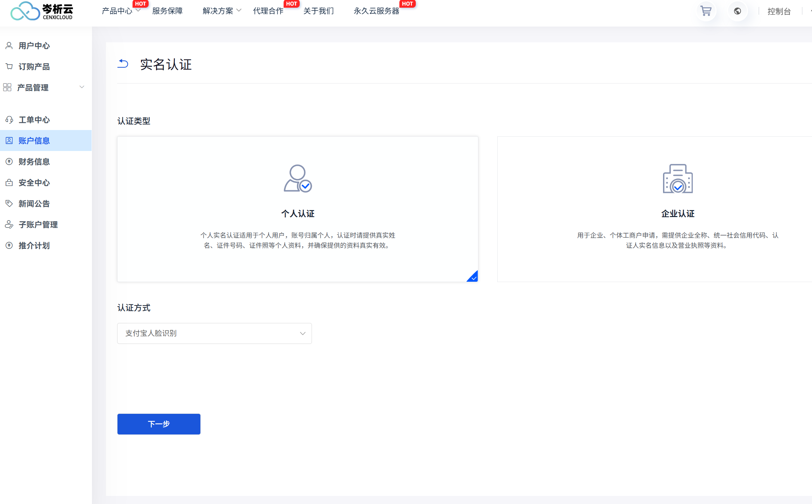Image resolution: width=812 pixels, height=504 pixels.
Task: Open the 永久云服务器 menu item
Action: coord(376,11)
